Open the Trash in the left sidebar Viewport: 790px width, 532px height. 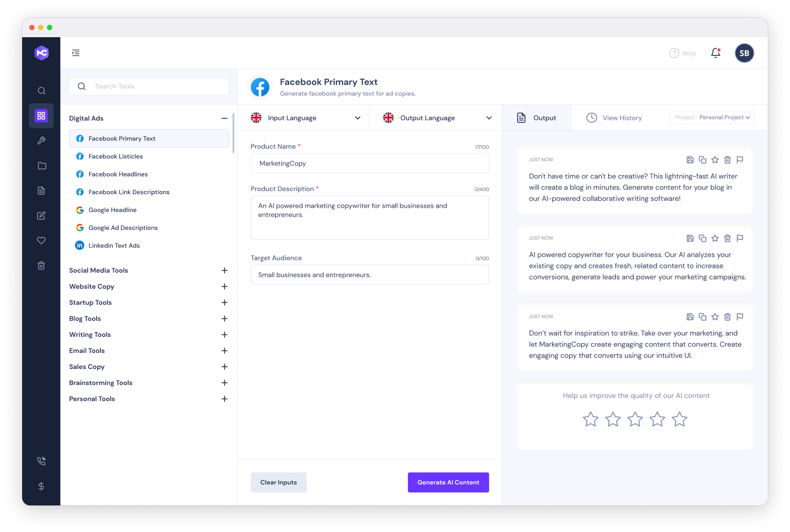[41, 265]
